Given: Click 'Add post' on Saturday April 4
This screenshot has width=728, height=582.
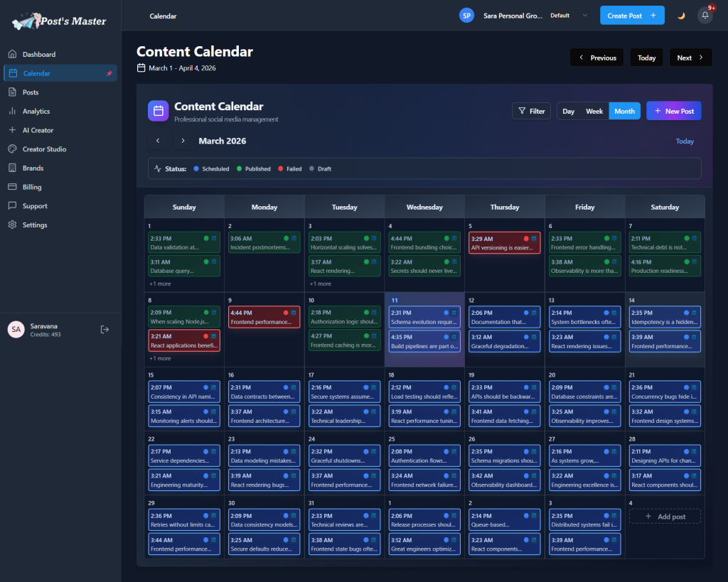Looking at the screenshot, I should coord(665,517).
